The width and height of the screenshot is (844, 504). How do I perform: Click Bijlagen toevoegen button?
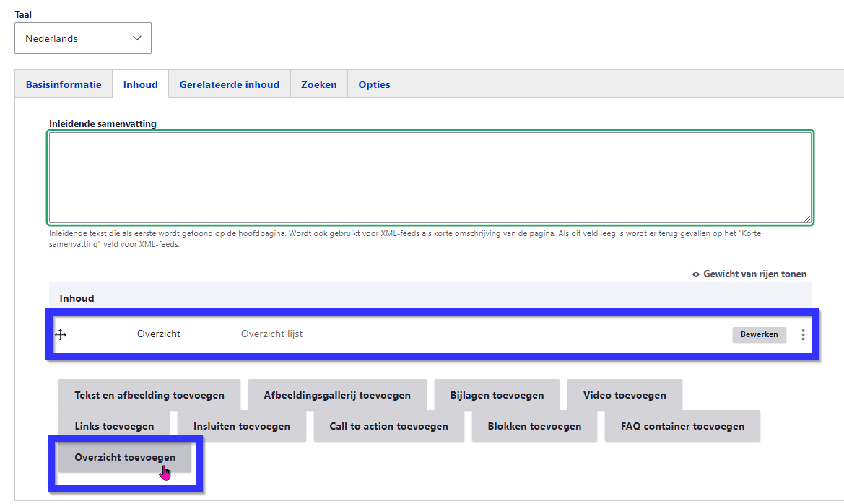coord(497,395)
